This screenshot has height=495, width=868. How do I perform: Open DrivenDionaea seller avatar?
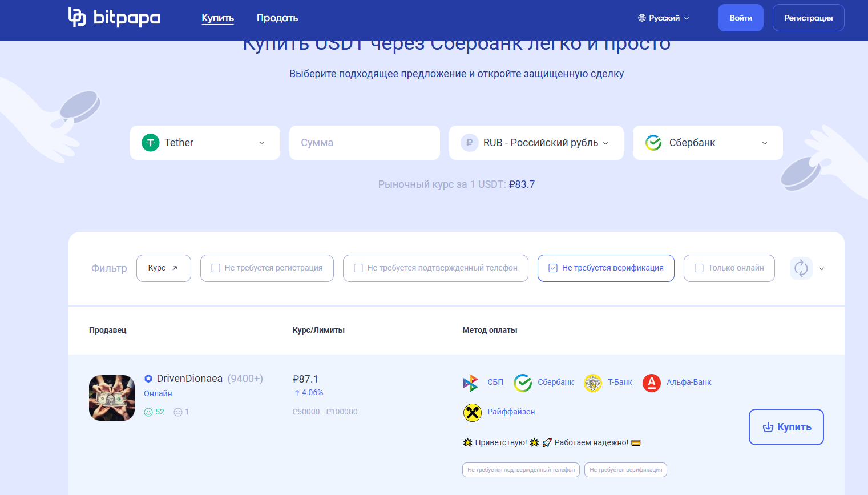coord(112,398)
